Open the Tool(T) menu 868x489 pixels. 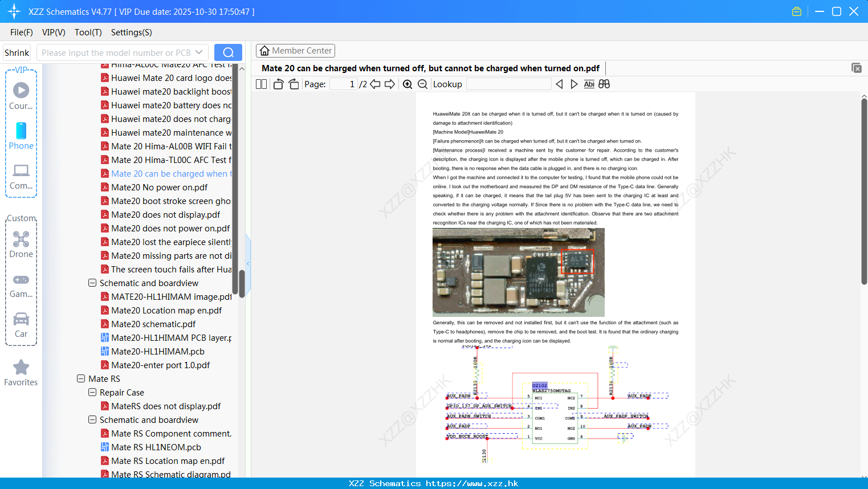(x=88, y=32)
